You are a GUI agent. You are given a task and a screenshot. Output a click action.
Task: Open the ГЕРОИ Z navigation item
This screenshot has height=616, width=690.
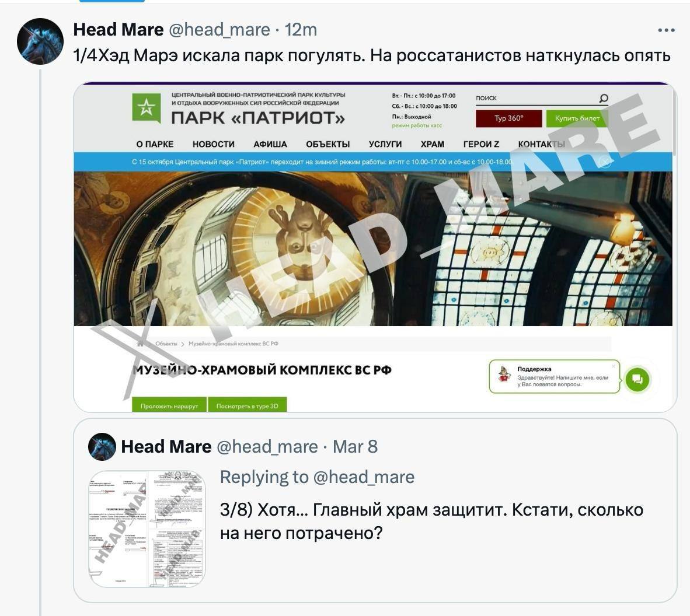pos(481,144)
